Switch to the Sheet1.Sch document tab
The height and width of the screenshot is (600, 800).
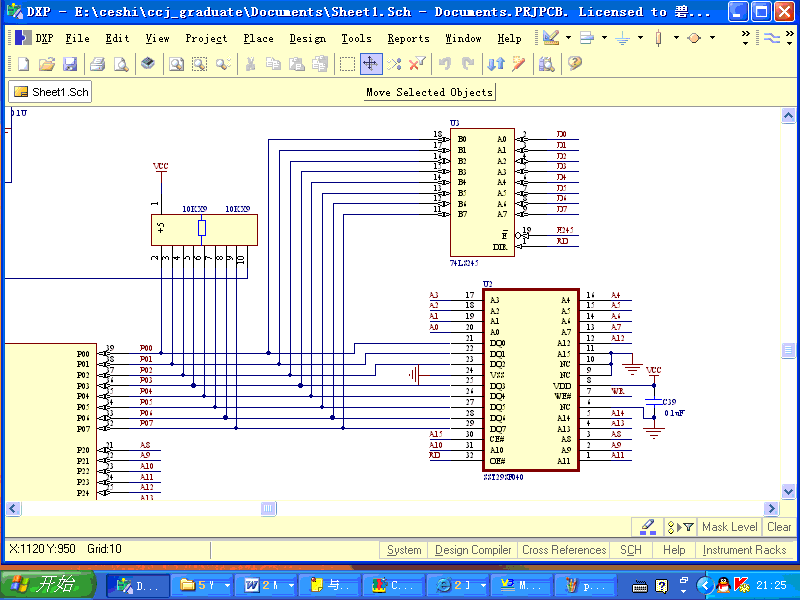(51, 92)
